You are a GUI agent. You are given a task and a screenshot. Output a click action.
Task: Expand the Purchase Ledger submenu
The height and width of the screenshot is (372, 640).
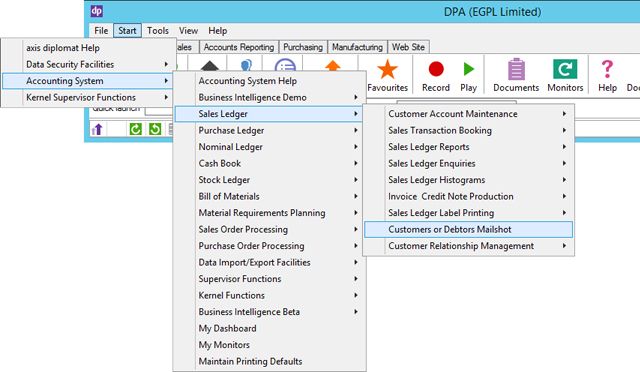point(269,131)
